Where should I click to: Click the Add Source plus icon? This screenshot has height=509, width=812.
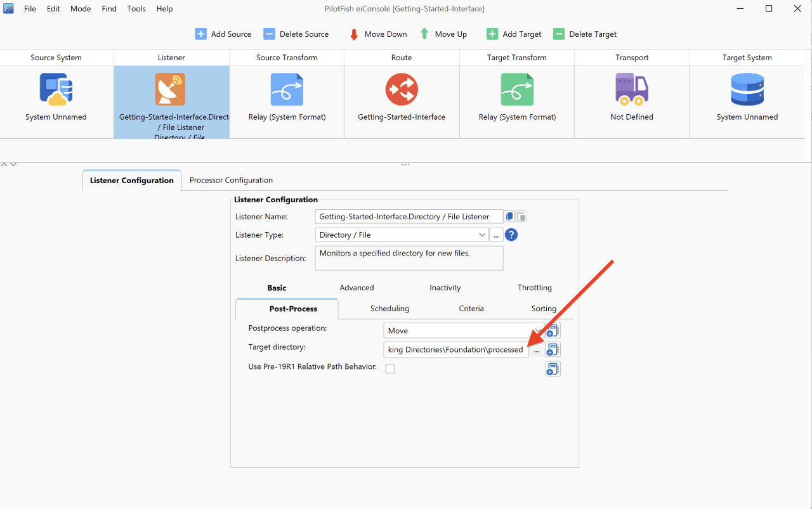click(x=200, y=34)
